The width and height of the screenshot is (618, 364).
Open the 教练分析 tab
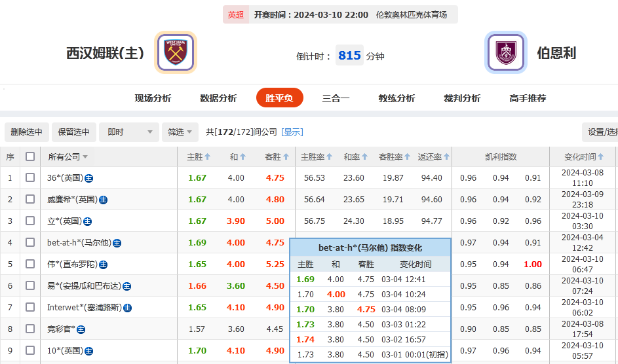pyautogui.click(x=396, y=98)
